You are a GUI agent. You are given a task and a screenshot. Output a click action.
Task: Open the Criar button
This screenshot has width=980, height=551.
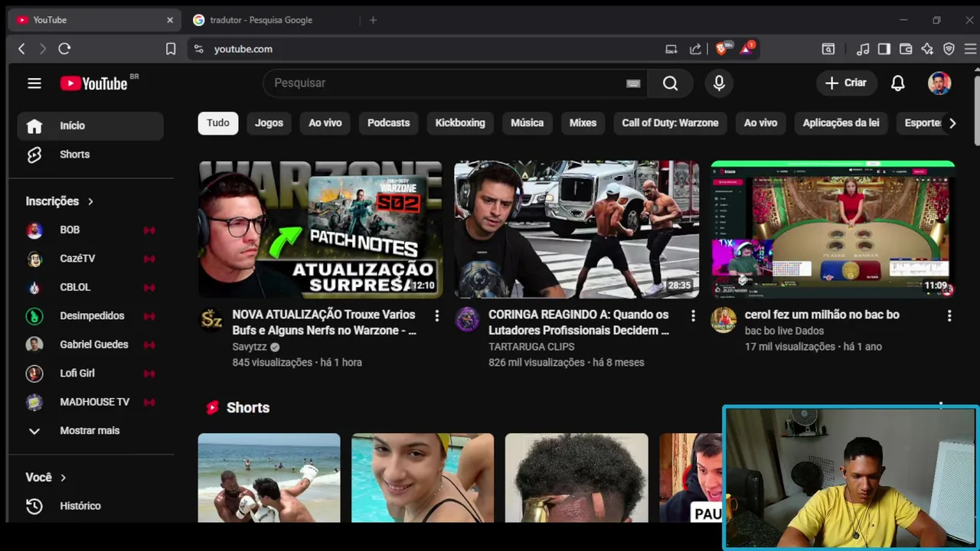(846, 83)
